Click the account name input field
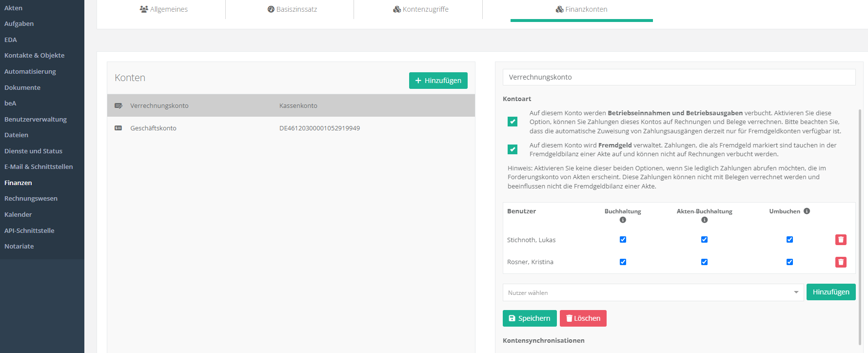 [x=679, y=77]
